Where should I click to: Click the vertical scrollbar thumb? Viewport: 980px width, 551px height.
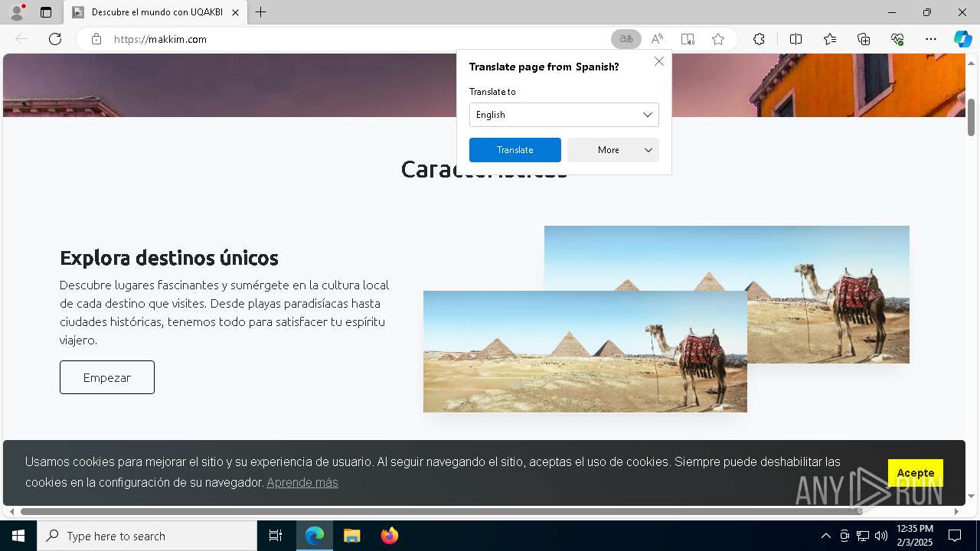[x=971, y=117]
